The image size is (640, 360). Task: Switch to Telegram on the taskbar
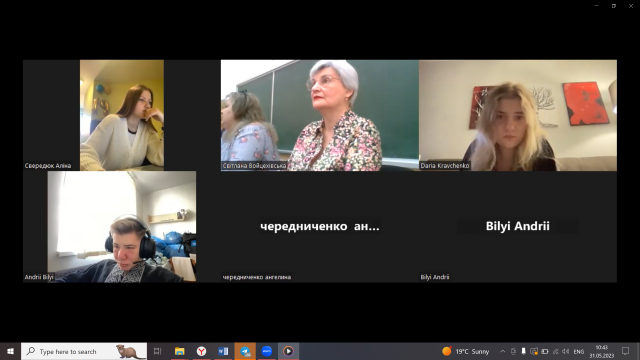tap(245, 351)
